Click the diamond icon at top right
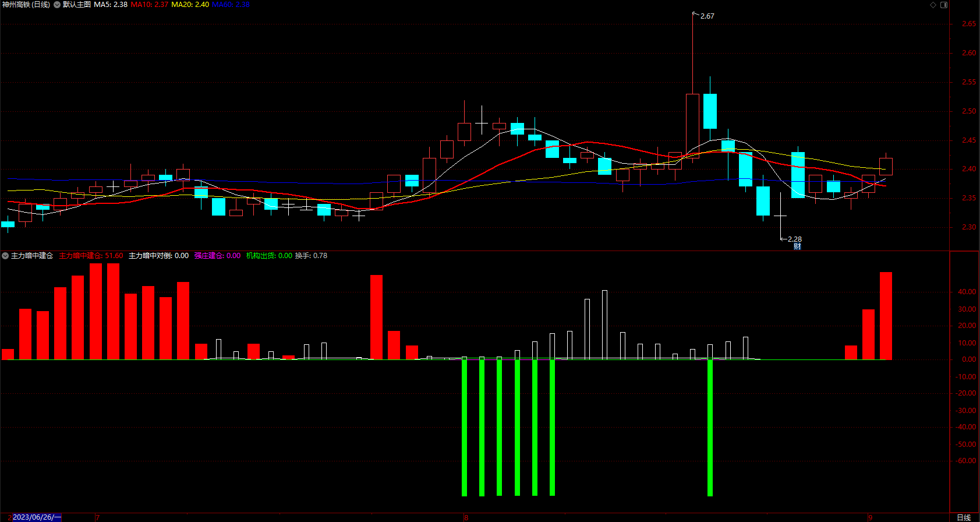 point(933,5)
